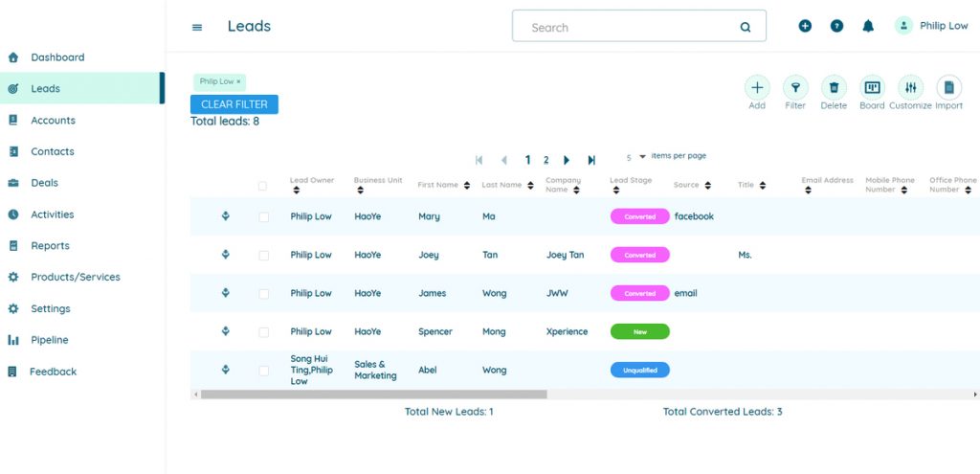Click the Delete trash icon
Screen dimensions: 980x474
[834, 87]
